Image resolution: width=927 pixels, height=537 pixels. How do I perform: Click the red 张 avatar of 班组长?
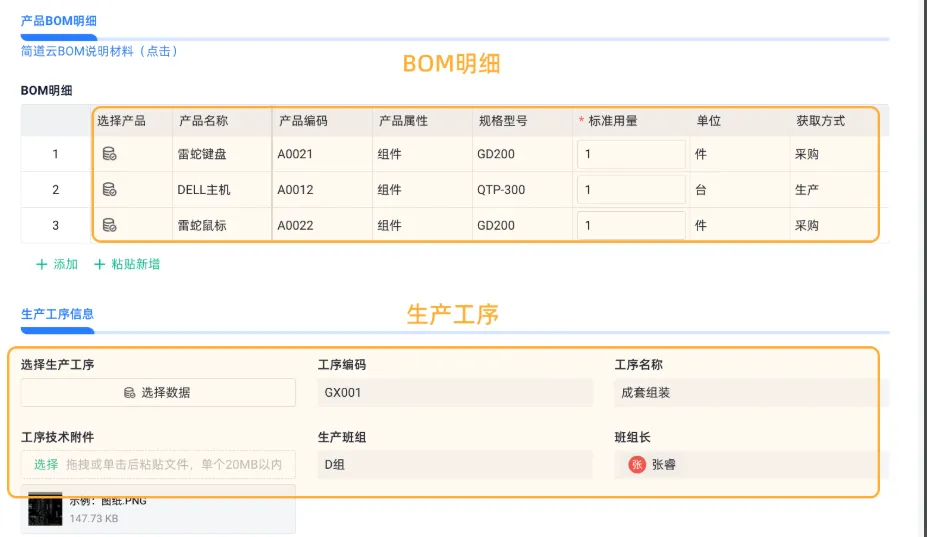coord(637,465)
